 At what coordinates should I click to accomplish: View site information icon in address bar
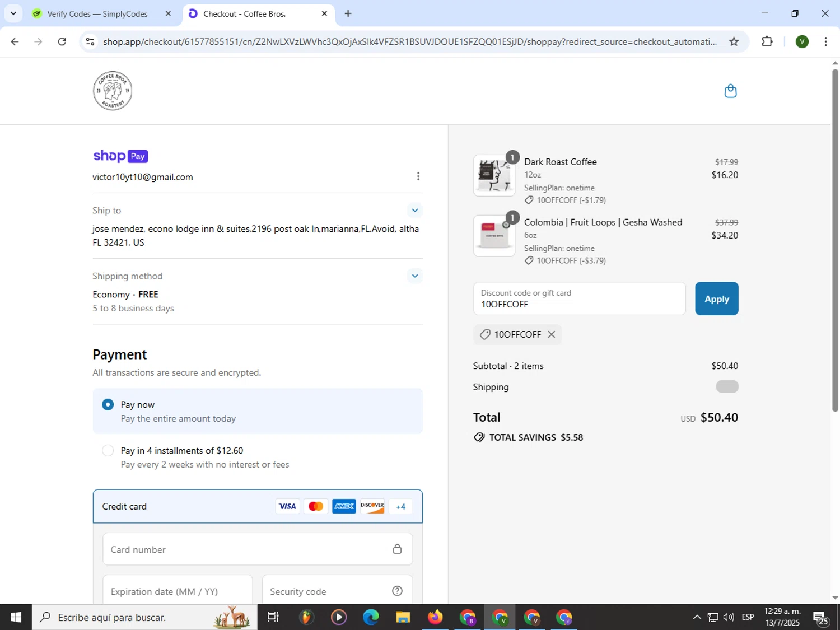coord(90,41)
